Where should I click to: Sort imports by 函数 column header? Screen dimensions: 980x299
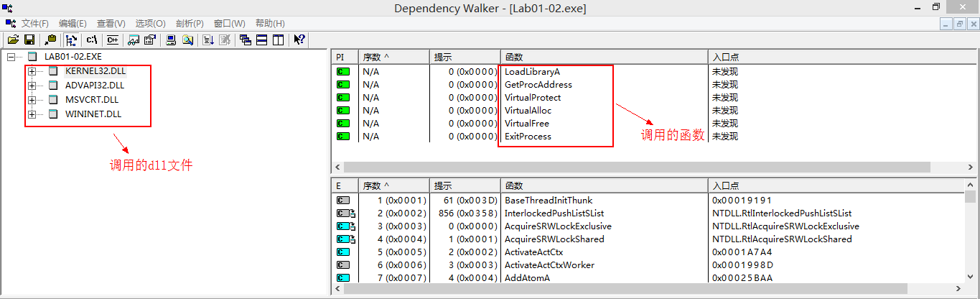coord(603,57)
